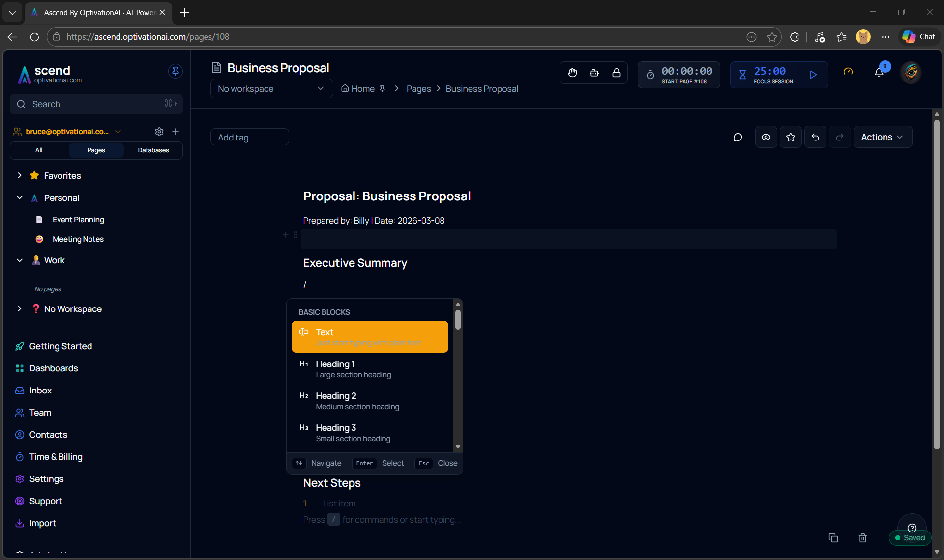
Task: Enable preview mode with the eye icon
Action: pyautogui.click(x=766, y=137)
